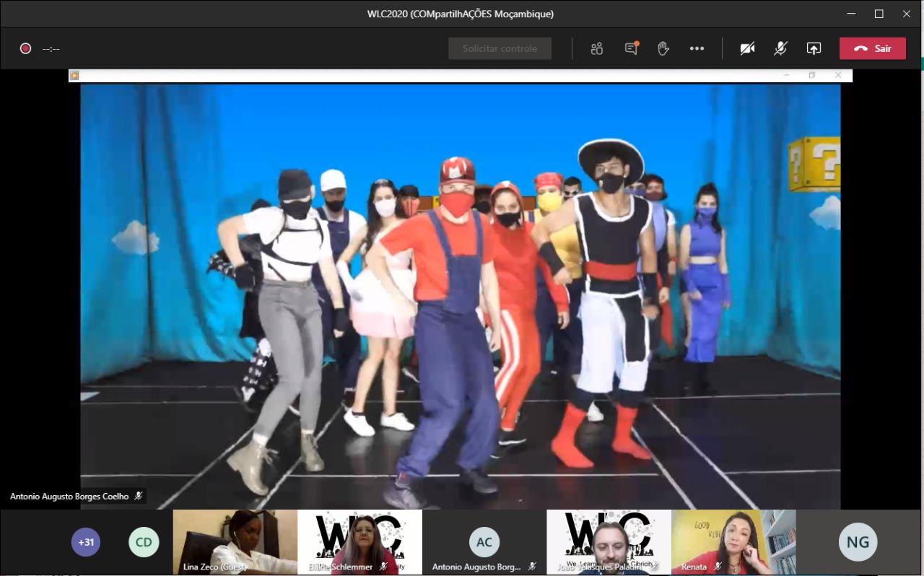Select CD participant avatar
This screenshot has height=576, width=924.
[x=144, y=542]
